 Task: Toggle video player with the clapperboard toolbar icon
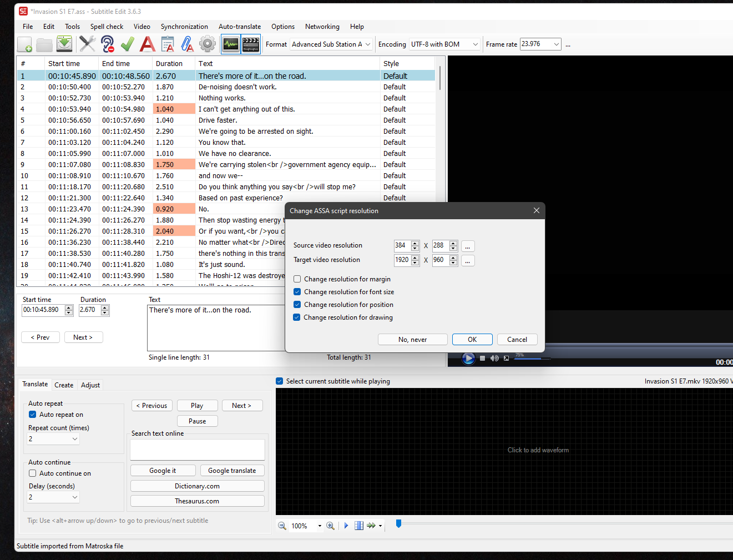(251, 44)
